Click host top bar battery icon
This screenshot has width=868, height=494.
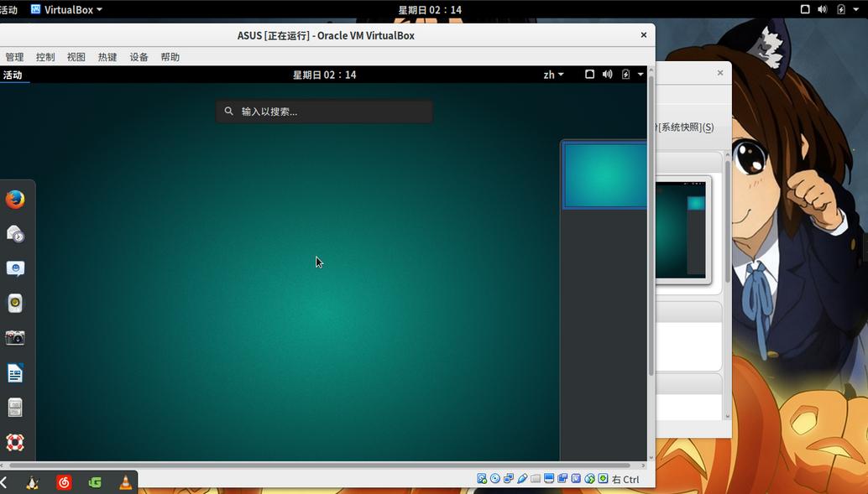pos(841,9)
